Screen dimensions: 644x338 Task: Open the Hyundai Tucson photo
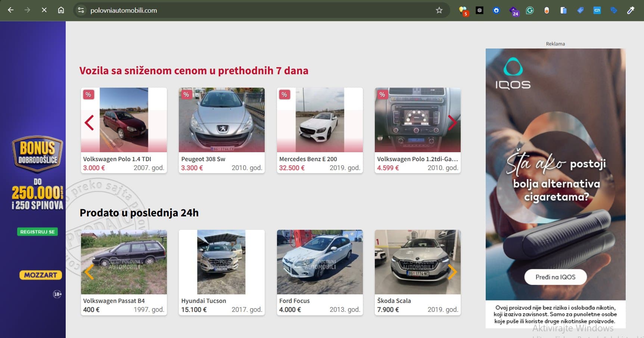pos(222,262)
